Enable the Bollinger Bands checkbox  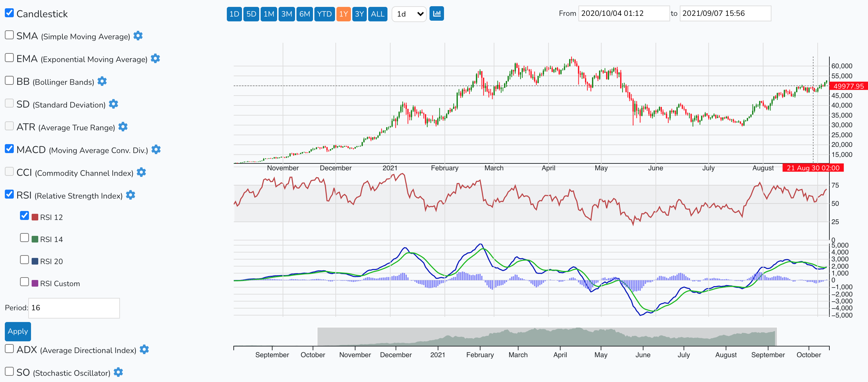[x=9, y=81]
